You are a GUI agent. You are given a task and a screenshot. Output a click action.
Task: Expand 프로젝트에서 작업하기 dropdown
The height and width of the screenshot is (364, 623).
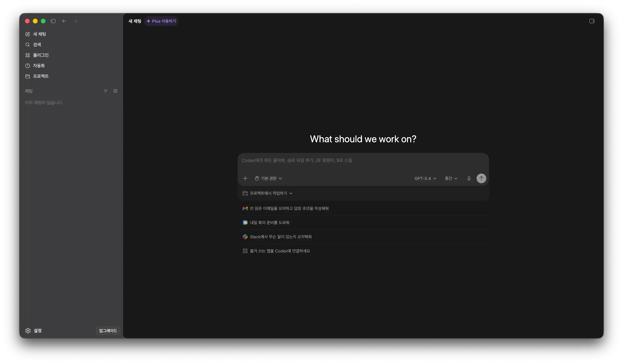[x=268, y=193]
